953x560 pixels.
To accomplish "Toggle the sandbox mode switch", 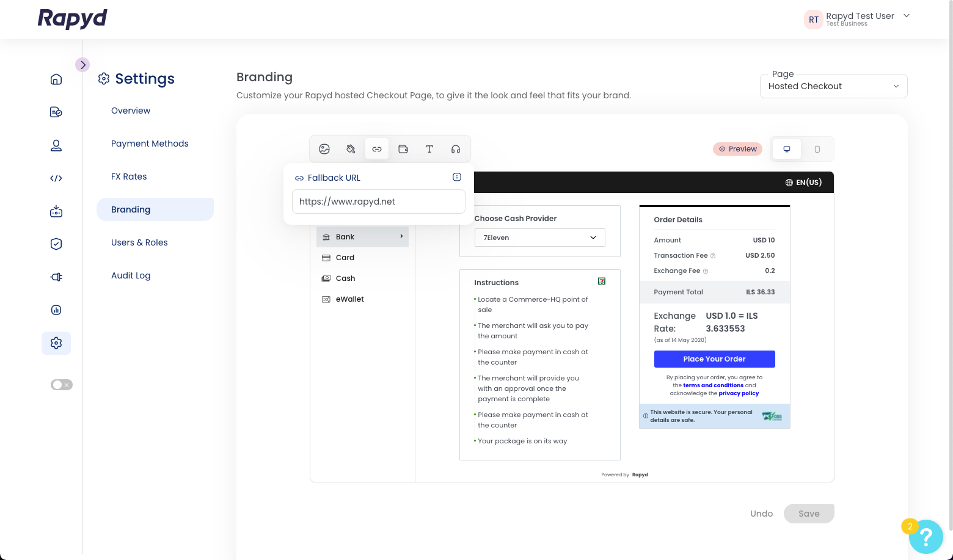I will (61, 385).
